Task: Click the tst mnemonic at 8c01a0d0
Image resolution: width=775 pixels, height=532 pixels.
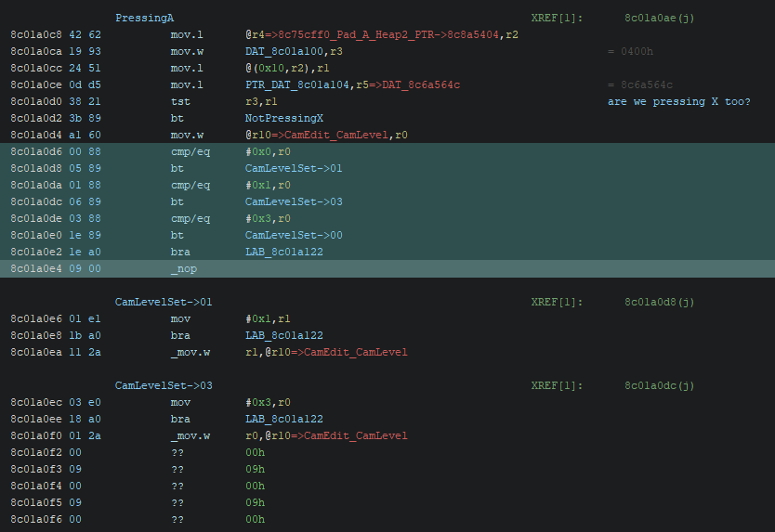Action: pyautogui.click(x=180, y=101)
